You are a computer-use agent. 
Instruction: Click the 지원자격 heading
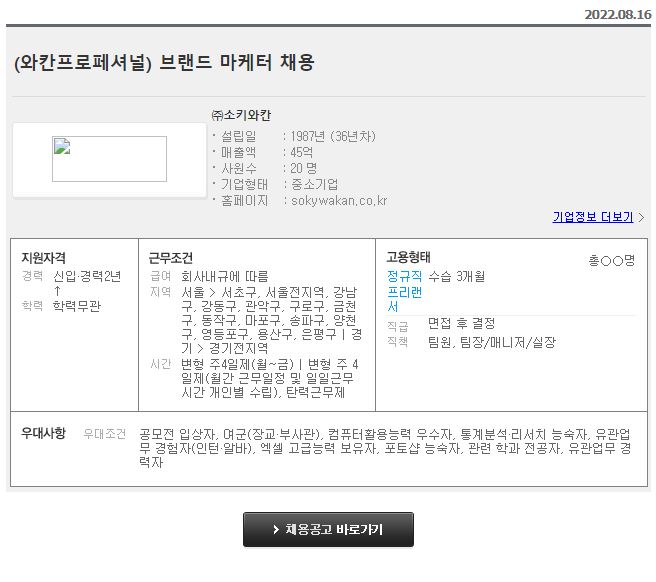tap(44, 258)
